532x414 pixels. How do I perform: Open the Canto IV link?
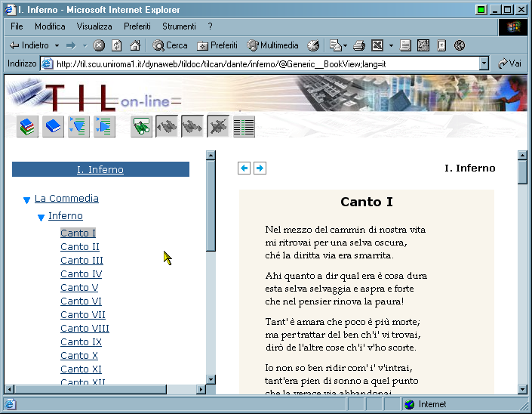pos(81,273)
